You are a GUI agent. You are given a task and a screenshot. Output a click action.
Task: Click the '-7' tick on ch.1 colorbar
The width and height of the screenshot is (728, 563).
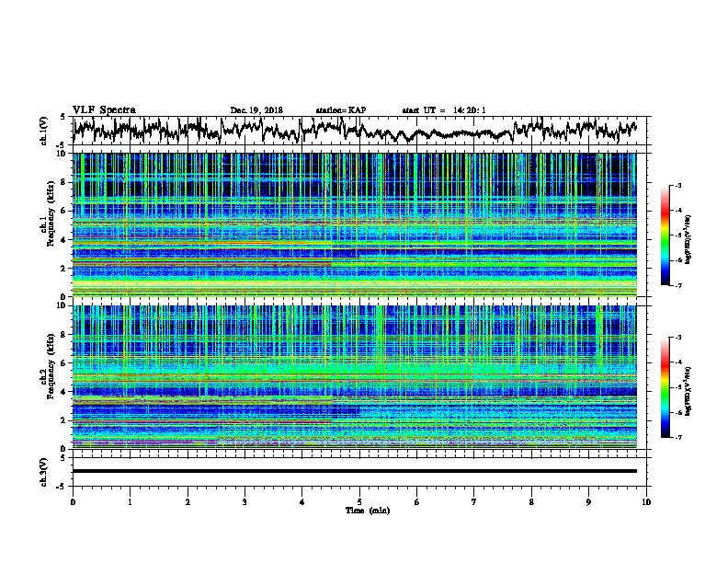pyautogui.click(x=677, y=285)
